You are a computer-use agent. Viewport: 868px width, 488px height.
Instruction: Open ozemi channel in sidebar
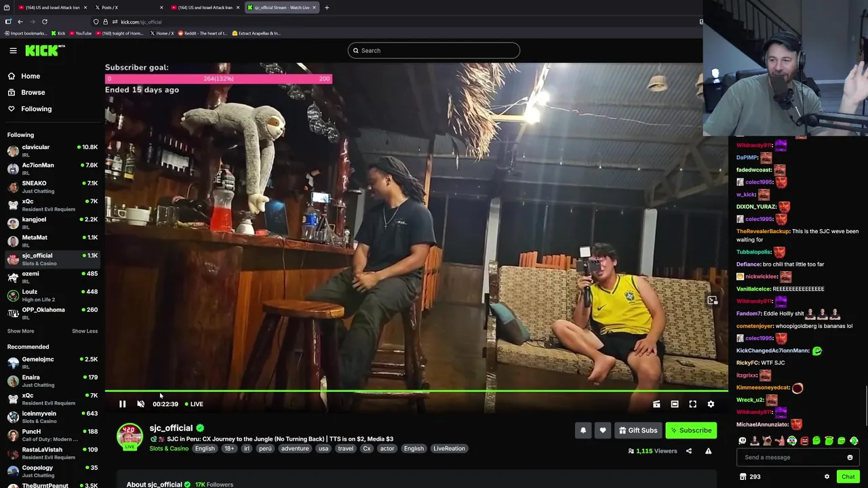pyautogui.click(x=52, y=277)
